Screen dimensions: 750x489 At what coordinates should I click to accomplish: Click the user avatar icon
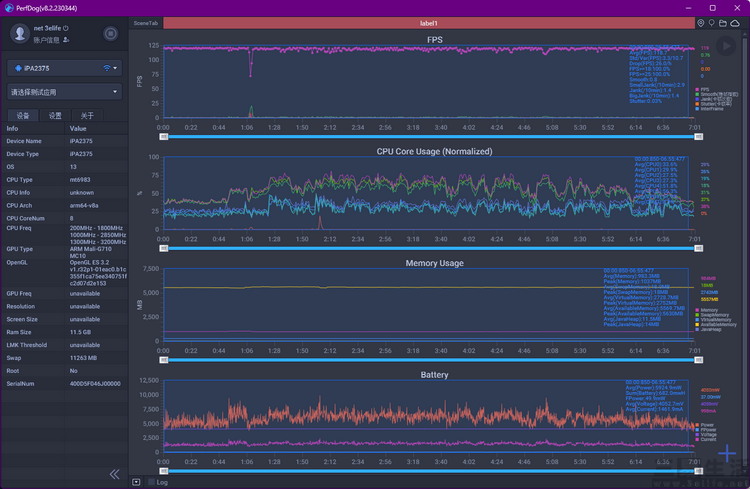[20, 33]
